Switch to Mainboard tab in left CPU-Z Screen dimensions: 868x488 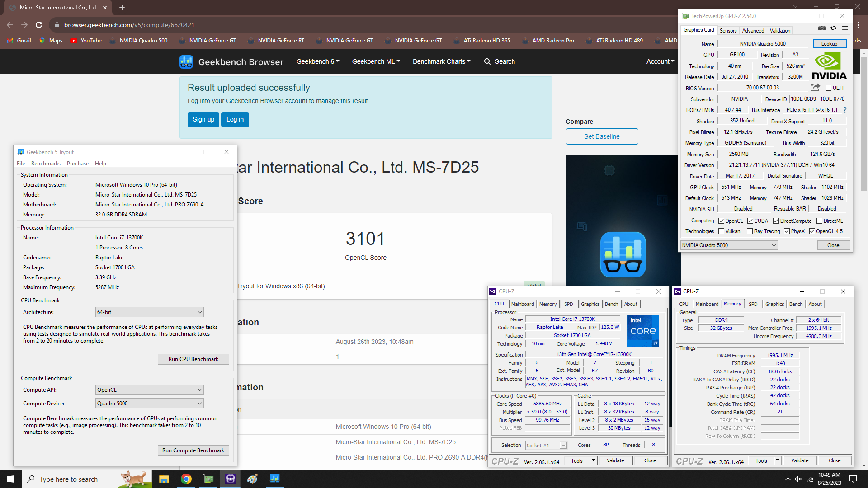tap(523, 304)
